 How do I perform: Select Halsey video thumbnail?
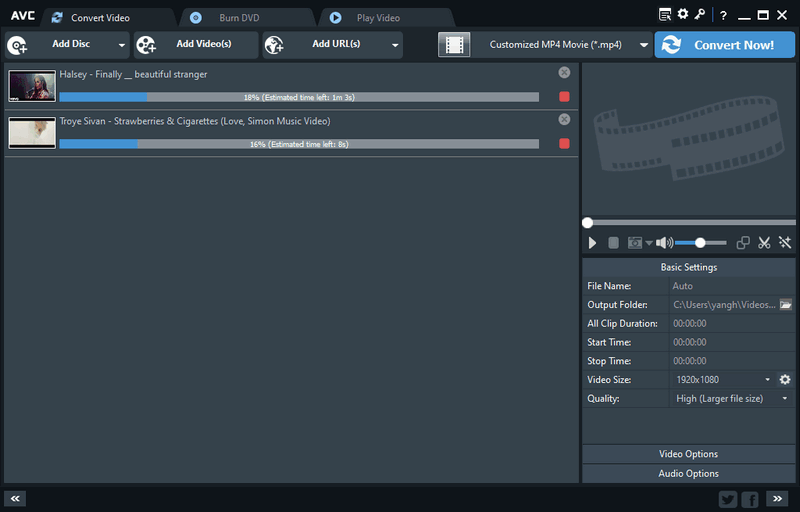pos(32,86)
